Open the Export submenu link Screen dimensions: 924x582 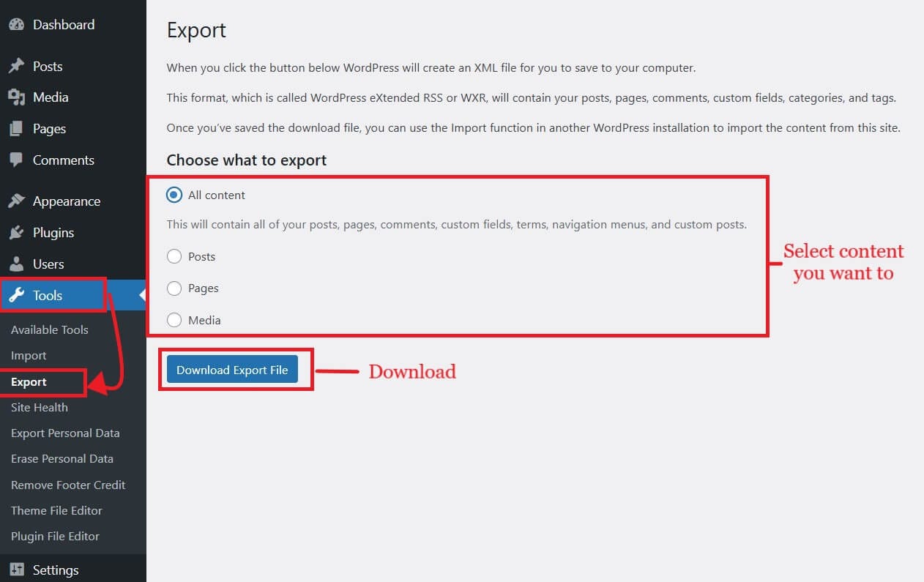click(x=29, y=381)
